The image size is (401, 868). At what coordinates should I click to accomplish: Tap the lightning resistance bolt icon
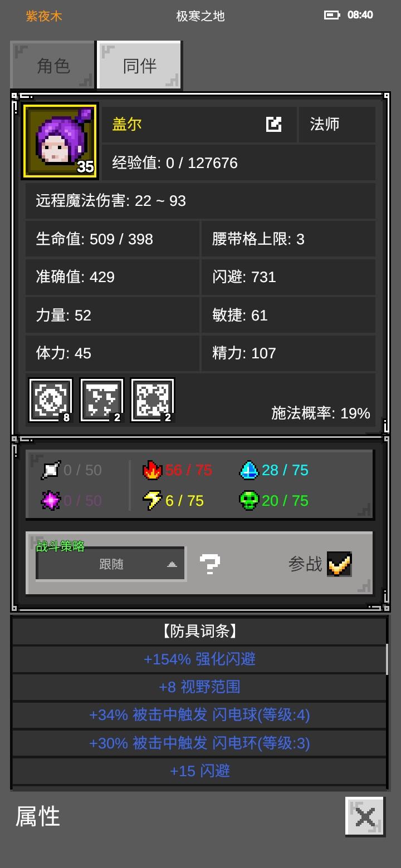[x=152, y=500]
